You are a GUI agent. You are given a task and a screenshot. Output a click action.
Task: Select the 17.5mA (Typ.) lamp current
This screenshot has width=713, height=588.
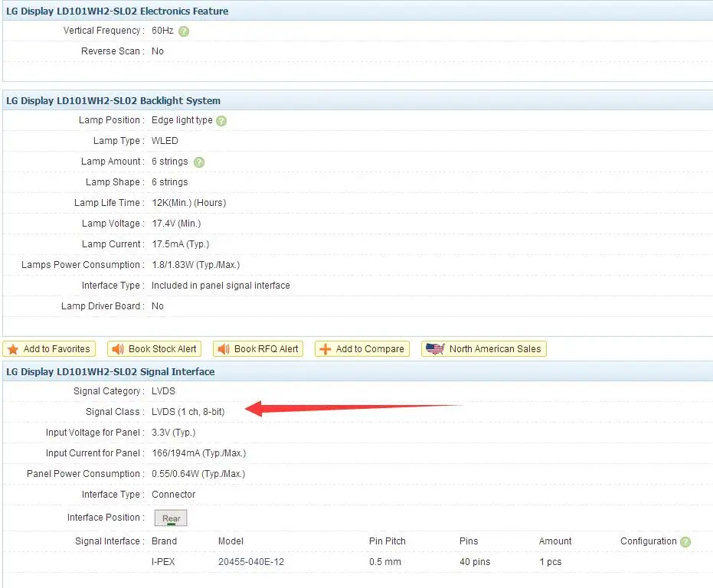click(180, 244)
